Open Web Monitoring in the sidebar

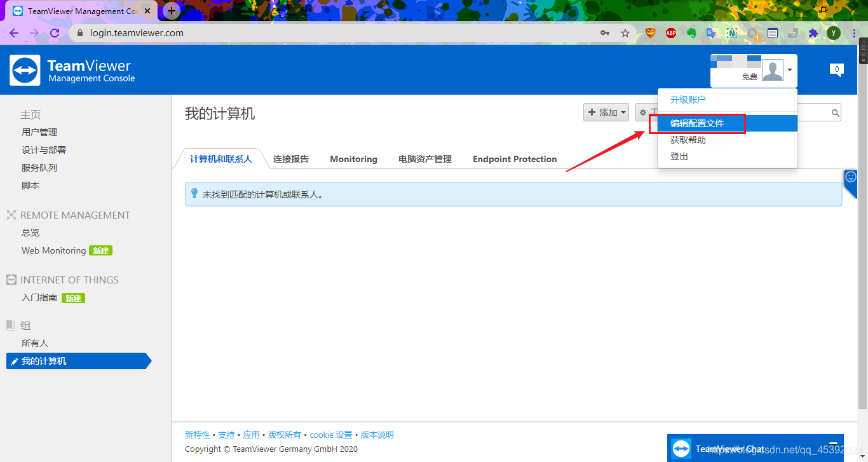(53, 250)
